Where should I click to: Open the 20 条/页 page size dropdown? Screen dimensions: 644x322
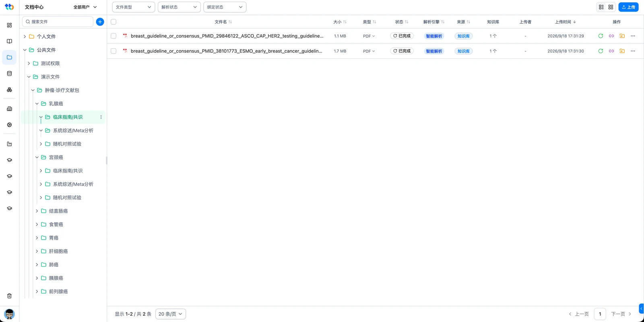point(171,314)
